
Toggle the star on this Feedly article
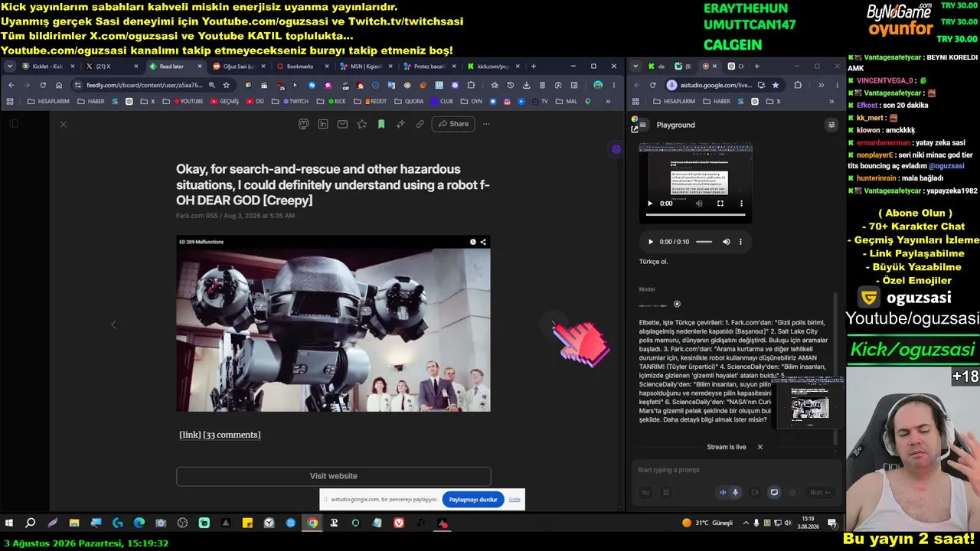[x=361, y=124]
